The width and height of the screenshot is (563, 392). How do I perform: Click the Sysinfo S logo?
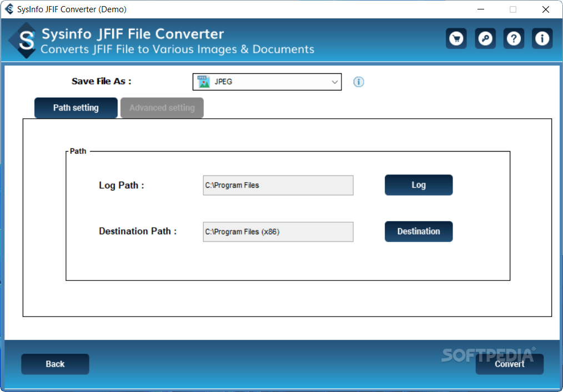(x=22, y=40)
